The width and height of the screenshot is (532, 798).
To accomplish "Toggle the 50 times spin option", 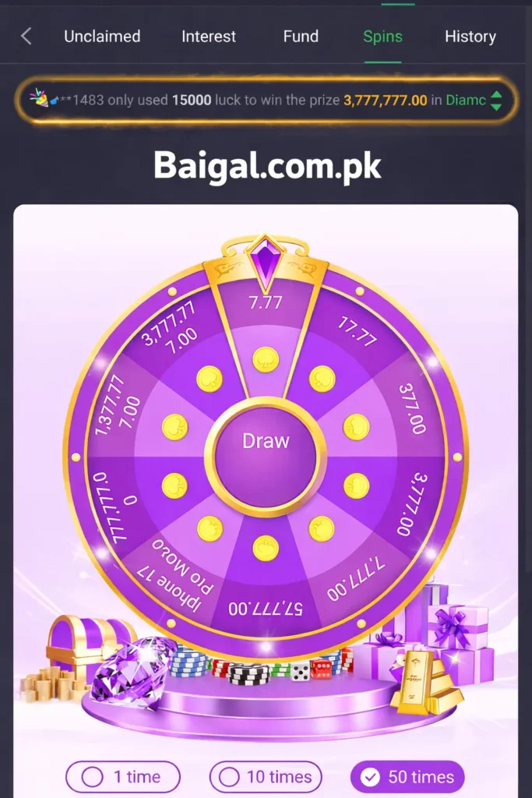I will click(x=407, y=777).
